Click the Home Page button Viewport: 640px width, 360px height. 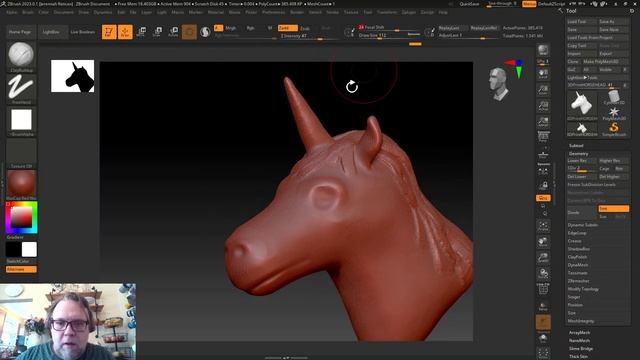point(20,32)
